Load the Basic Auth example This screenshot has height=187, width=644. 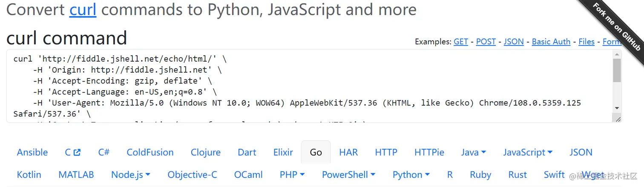click(551, 42)
